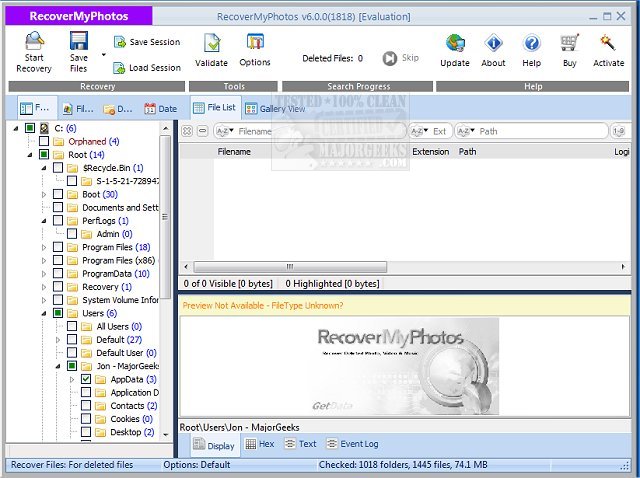Select the File List tab
640x478 pixels.
click(x=215, y=108)
